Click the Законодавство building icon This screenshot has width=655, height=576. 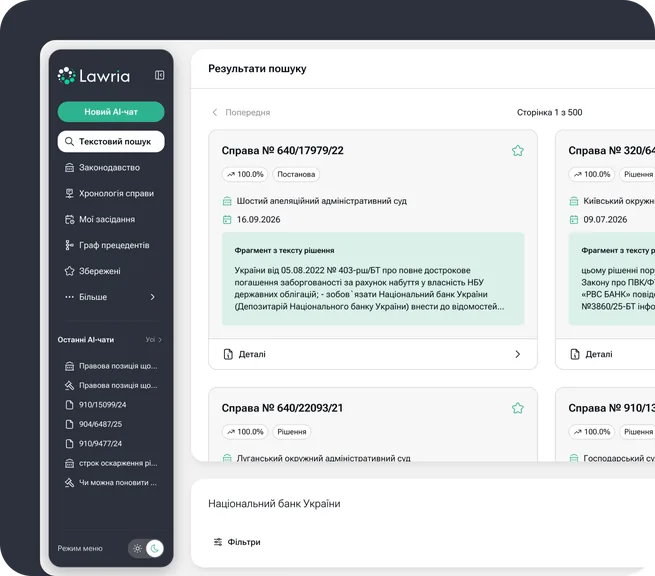tap(69, 167)
